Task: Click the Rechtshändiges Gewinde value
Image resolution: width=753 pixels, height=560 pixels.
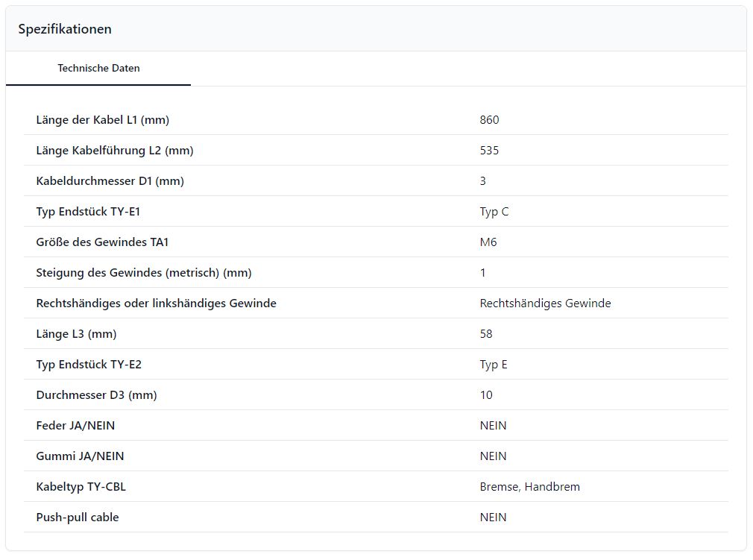Action: tap(545, 303)
